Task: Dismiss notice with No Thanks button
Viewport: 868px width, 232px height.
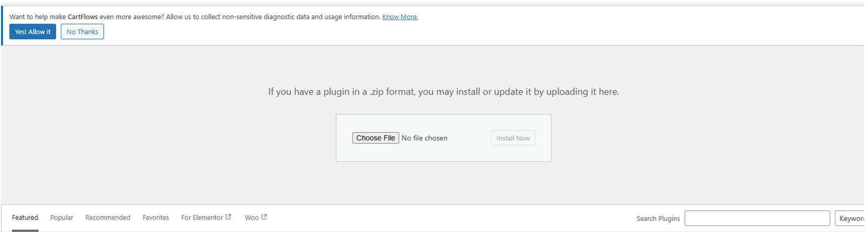Action: (82, 32)
